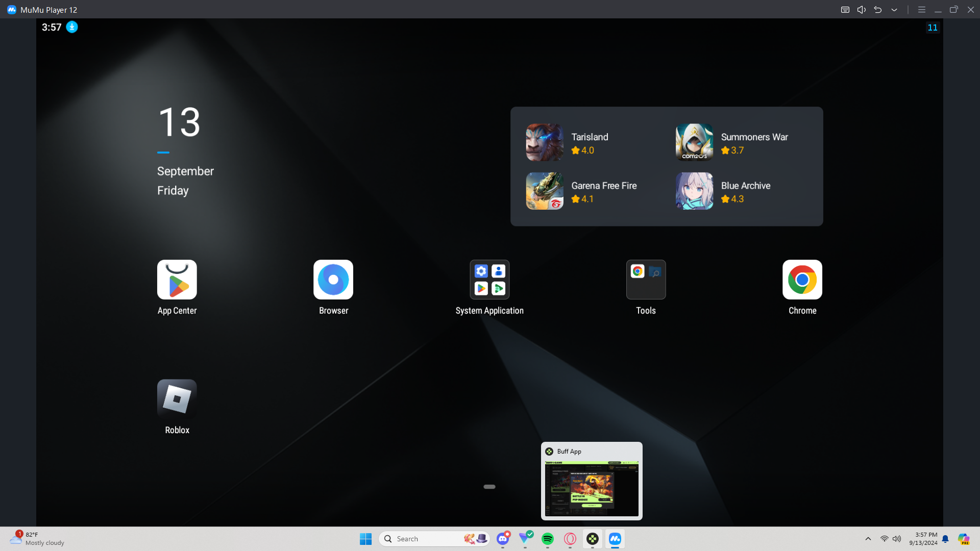980x551 pixels.
Task: Open the Blue Archive game recommendation
Action: pos(724,191)
